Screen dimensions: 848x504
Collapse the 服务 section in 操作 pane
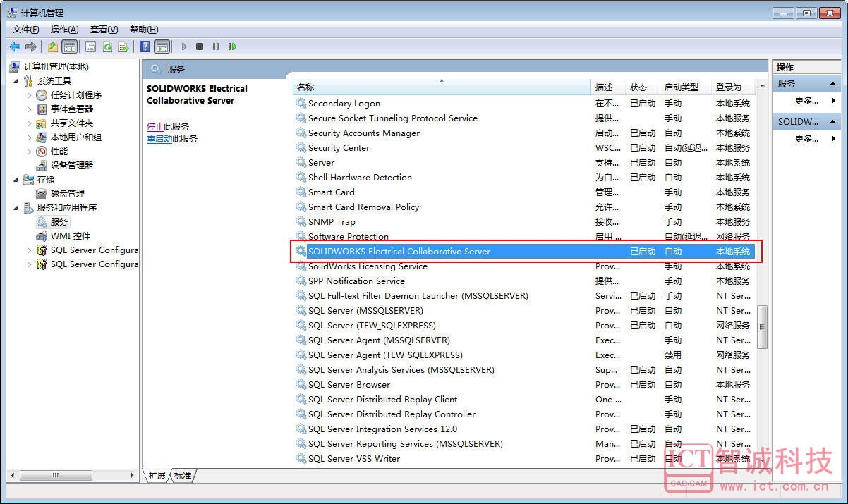[833, 83]
